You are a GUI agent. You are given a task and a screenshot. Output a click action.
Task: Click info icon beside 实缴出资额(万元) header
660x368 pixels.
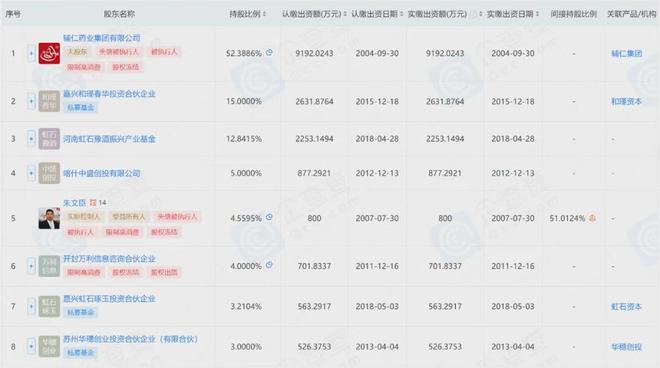point(473,14)
